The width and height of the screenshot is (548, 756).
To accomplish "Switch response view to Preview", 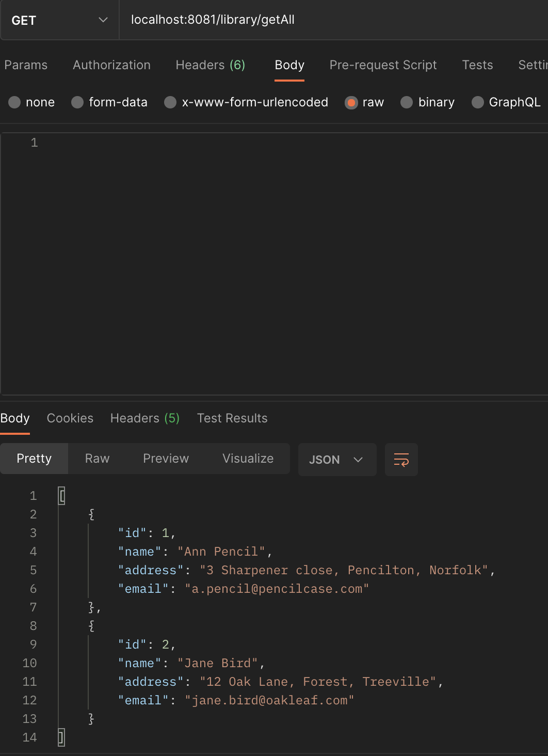I will pyautogui.click(x=166, y=459).
